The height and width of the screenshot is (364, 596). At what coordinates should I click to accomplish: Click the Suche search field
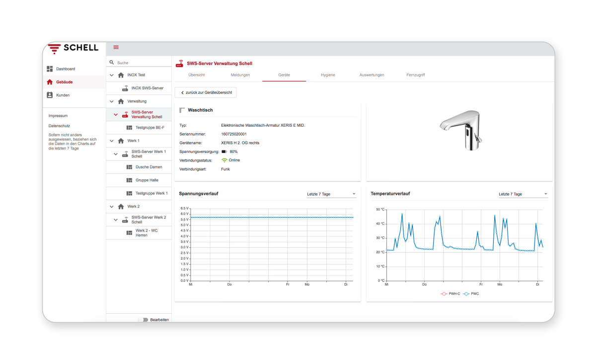pyautogui.click(x=142, y=63)
